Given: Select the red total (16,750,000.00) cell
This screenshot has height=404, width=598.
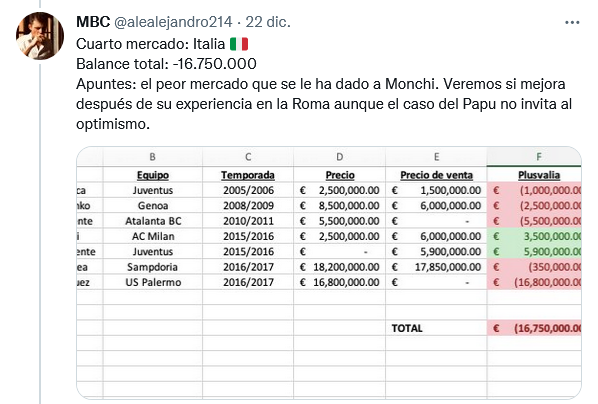Looking at the screenshot, I should click(x=534, y=328).
